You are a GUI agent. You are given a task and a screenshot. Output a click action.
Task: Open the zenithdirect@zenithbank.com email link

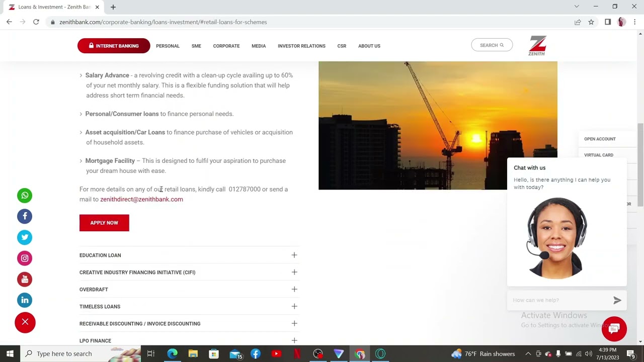coord(141,199)
